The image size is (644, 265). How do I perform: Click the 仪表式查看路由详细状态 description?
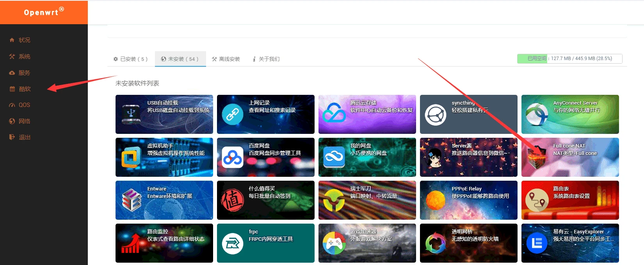point(176,239)
